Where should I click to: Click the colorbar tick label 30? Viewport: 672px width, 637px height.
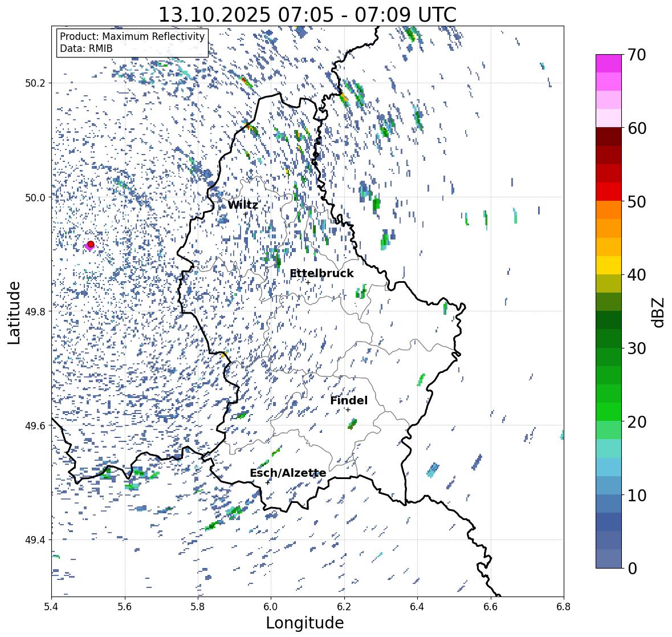637,348
